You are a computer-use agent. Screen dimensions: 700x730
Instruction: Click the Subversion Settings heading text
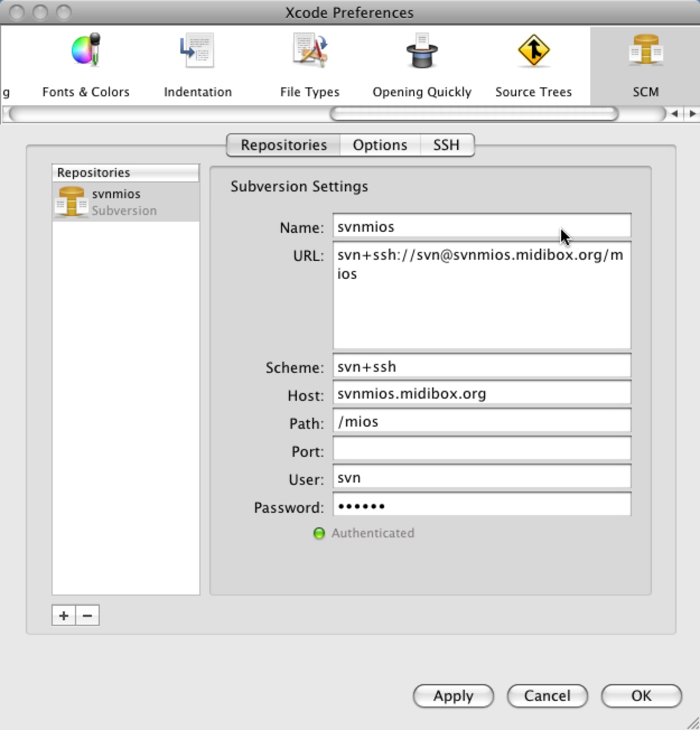pos(299,186)
